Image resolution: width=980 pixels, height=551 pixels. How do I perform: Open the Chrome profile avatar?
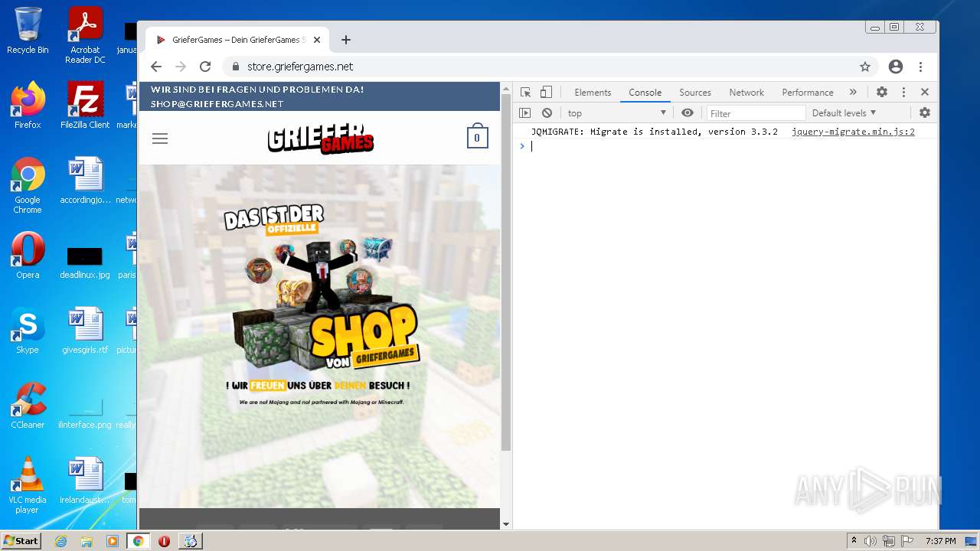896,67
